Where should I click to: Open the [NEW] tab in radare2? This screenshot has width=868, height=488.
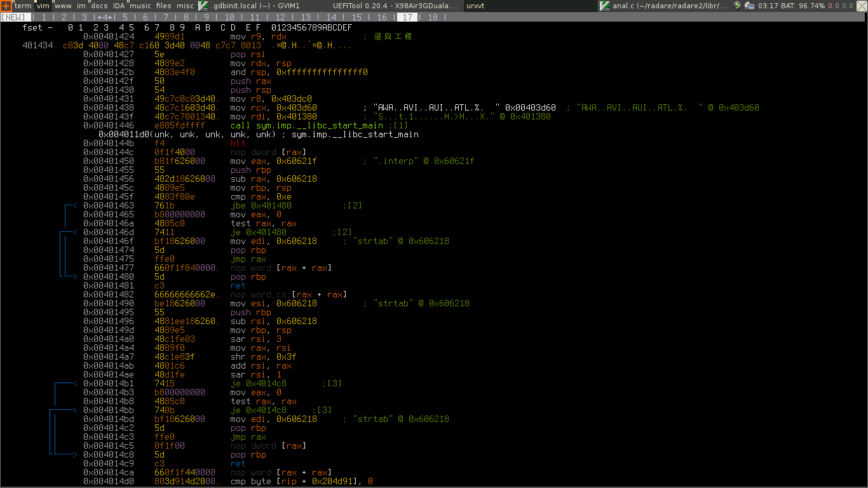click(x=15, y=17)
